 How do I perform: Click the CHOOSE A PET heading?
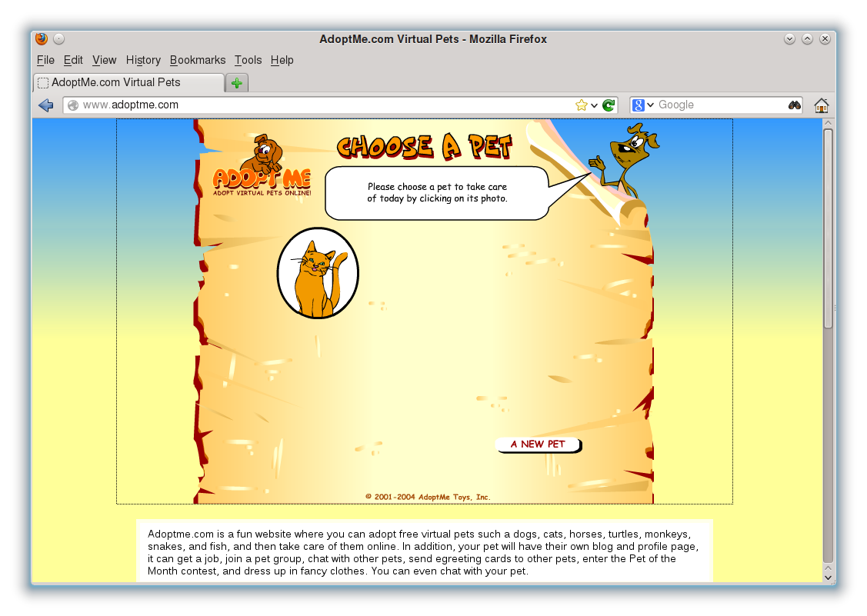coord(424,147)
